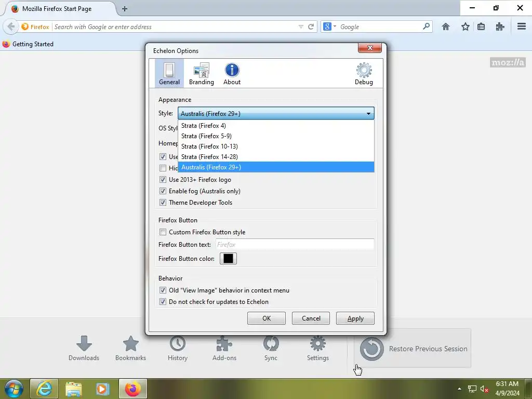The height and width of the screenshot is (399, 532).
Task: Open the Getting Started bookmark
Action: pos(28,44)
